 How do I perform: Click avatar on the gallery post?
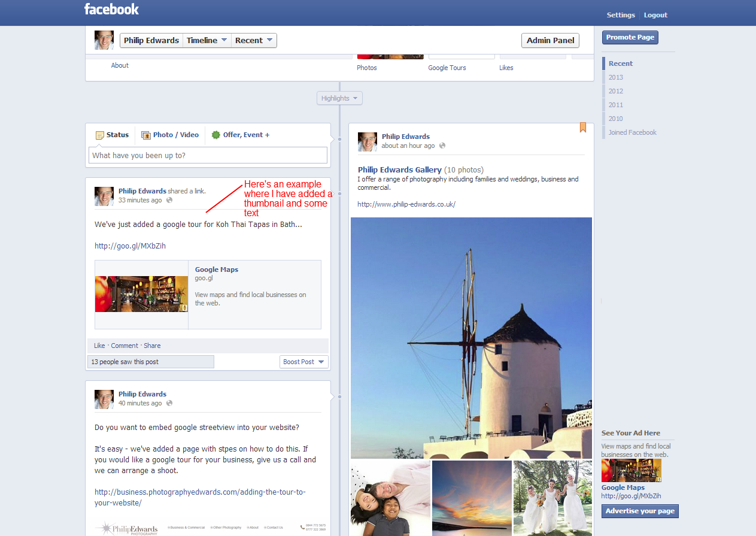click(368, 142)
